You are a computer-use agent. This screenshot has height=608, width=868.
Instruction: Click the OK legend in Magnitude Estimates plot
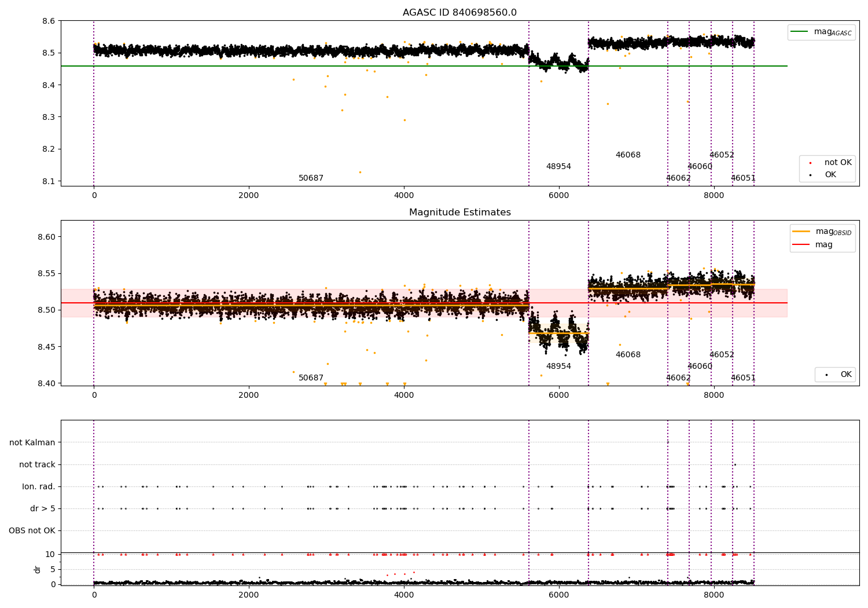coord(835,375)
